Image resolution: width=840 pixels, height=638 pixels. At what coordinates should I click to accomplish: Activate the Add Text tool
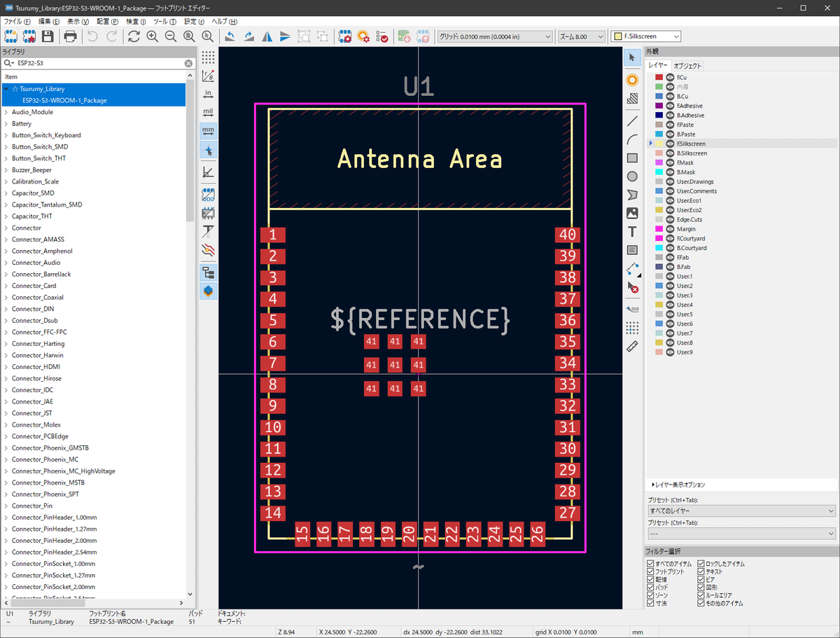632,232
